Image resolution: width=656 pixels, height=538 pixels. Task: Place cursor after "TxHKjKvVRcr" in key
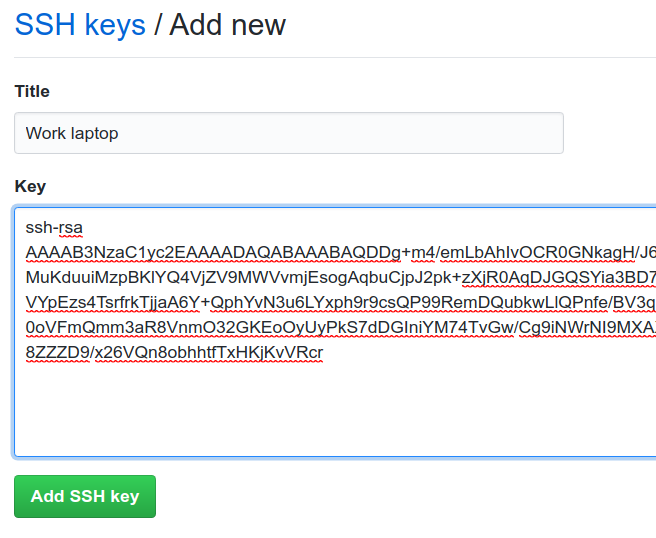point(324,352)
